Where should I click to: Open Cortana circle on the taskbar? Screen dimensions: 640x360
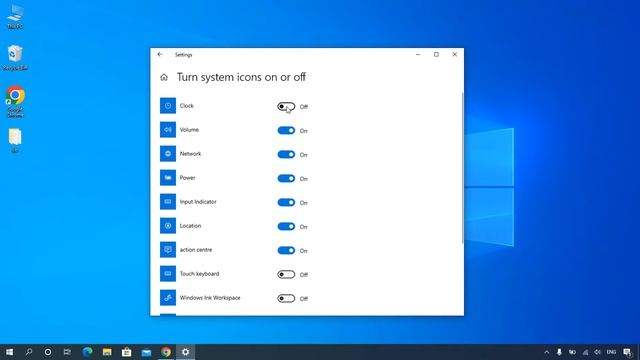coord(48,352)
